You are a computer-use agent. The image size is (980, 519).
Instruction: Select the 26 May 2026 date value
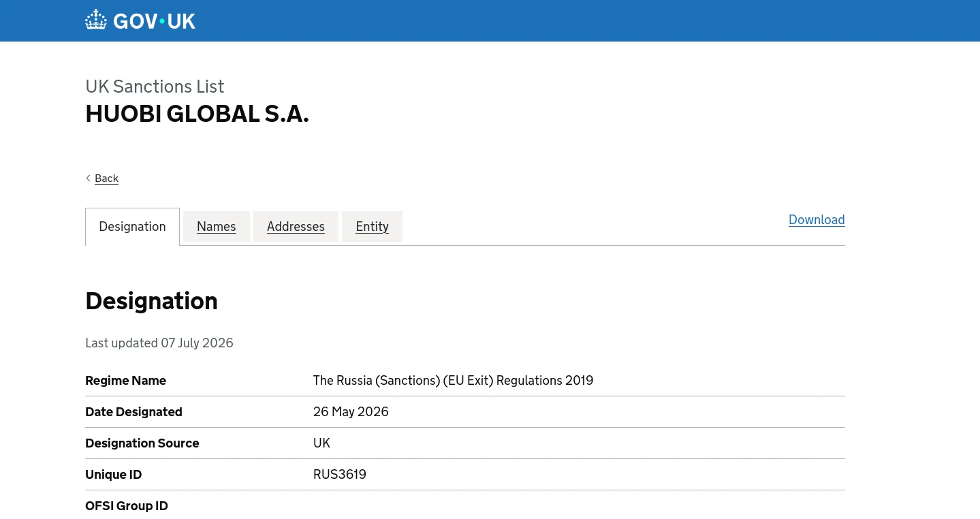351,412
